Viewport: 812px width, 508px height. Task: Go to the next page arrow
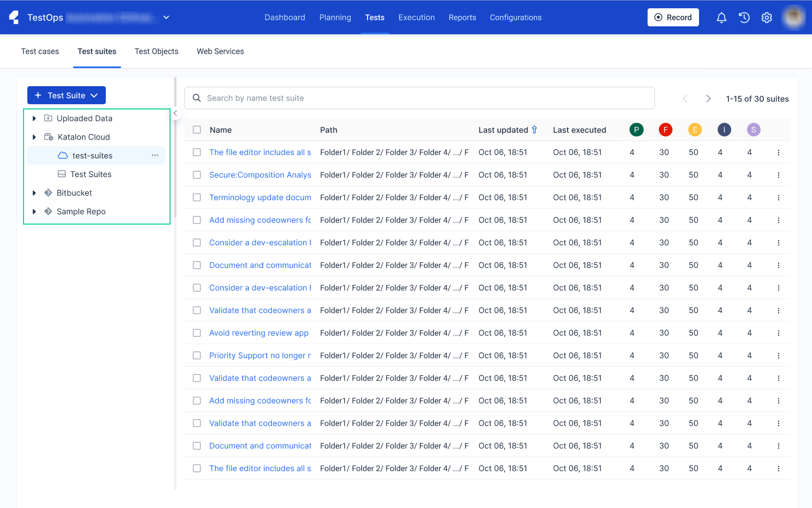click(708, 99)
